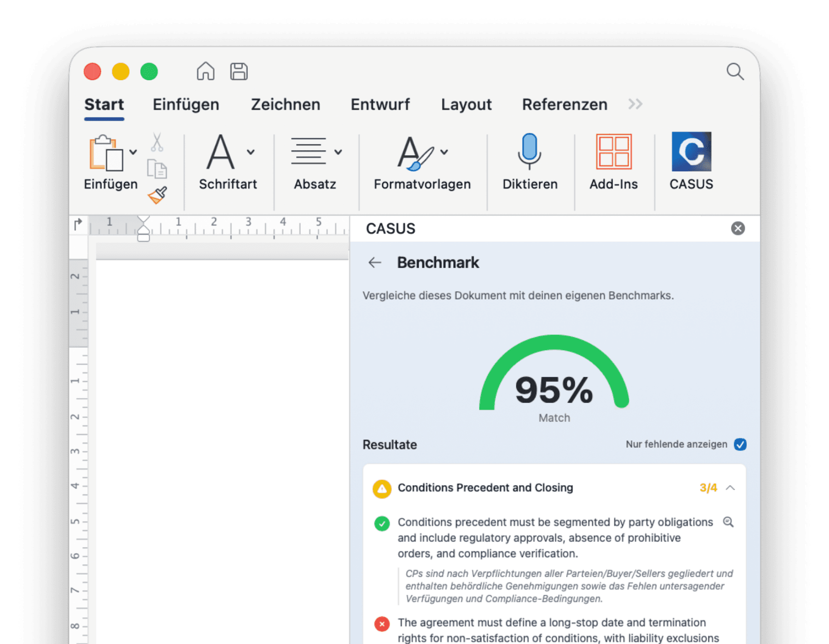The image size is (829, 644).
Task: Click the Resultate heading
Action: coord(390,445)
